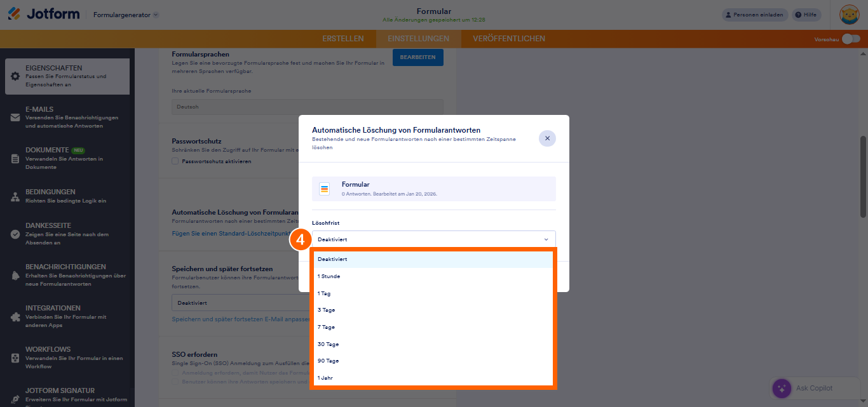Choose 1 Jahr deletion period
The image size is (868, 407).
coord(433,378)
